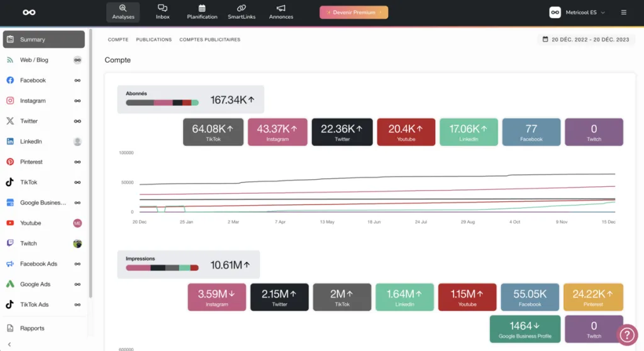
Task: Click the Pinterest sidebar icon
Action: point(10,162)
